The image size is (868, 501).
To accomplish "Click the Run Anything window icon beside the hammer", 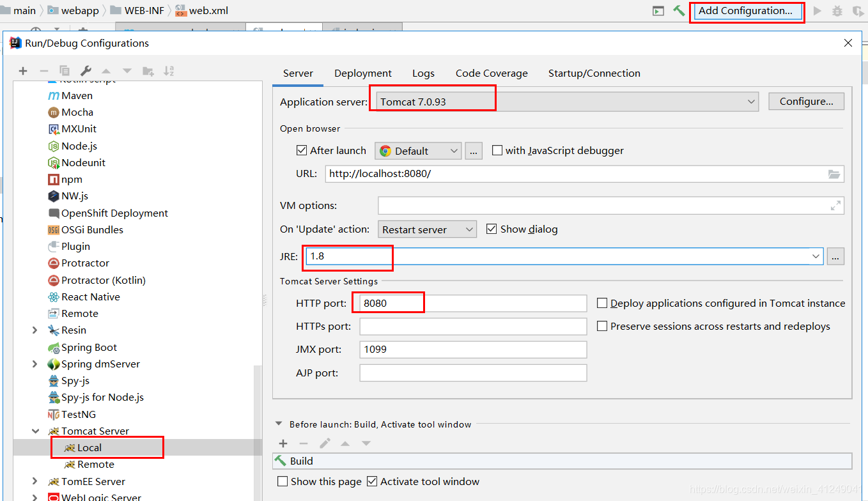I will [658, 11].
